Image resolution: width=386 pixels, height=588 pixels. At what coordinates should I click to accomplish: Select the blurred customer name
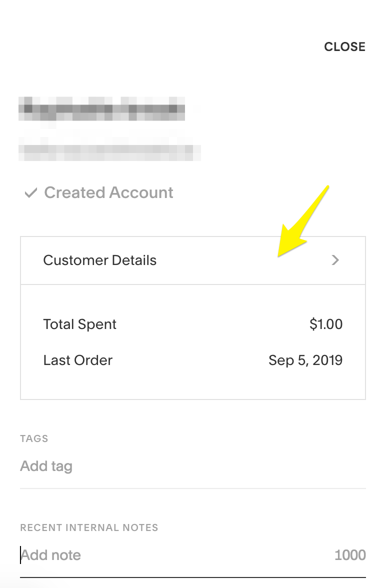tap(101, 108)
